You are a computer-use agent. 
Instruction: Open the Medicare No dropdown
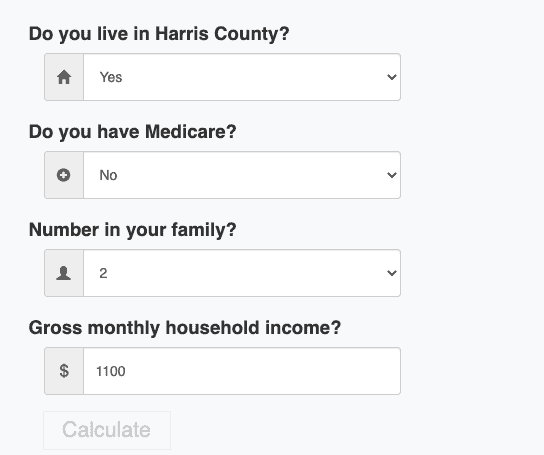tap(242, 175)
